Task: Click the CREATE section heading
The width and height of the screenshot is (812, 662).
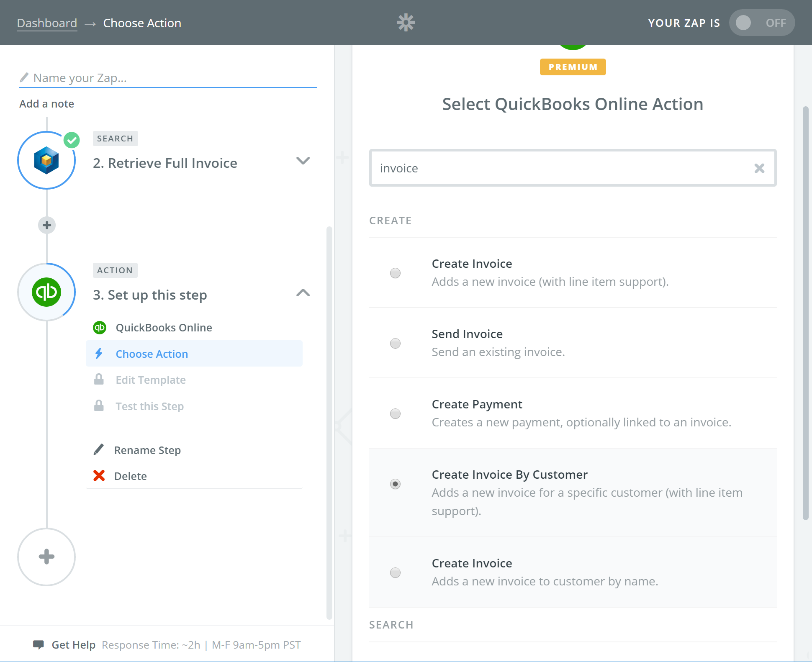Action: click(390, 221)
